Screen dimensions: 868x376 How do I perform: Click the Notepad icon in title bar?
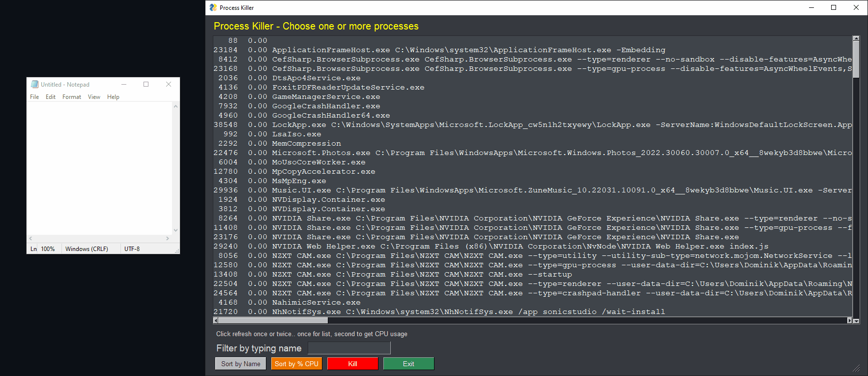coord(34,84)
